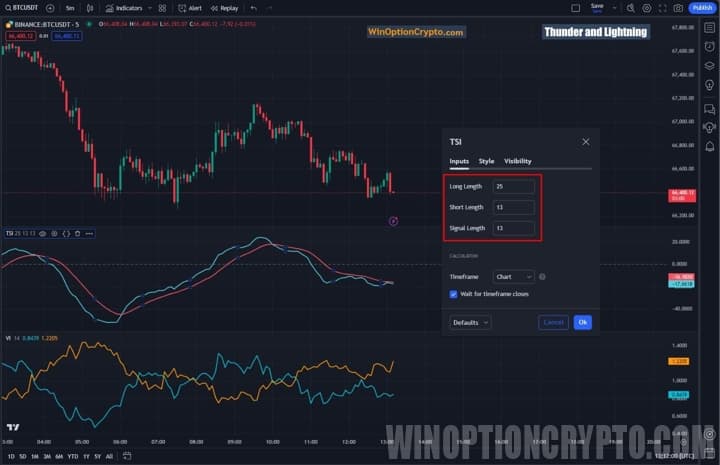The height and width of the screenshot is (465, 720).
Task: Expand the Defaults dropdown in TSI dialog
Action: pos(470,322)
